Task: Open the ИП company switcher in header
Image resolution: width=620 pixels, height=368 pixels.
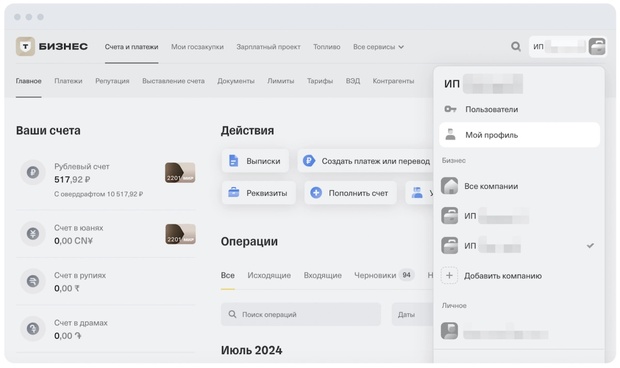Action: [x=567, y=47]
